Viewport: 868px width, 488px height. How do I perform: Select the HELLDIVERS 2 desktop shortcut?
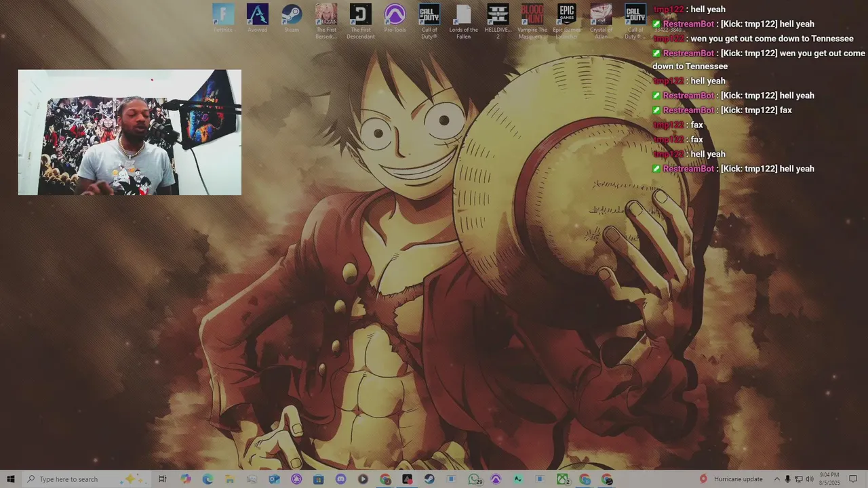click(x=498, y=21)
